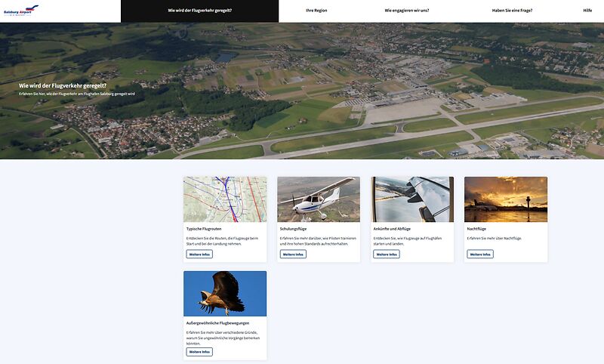Select 'Ihre Region' in the navigation bar

tap(316, 11)
